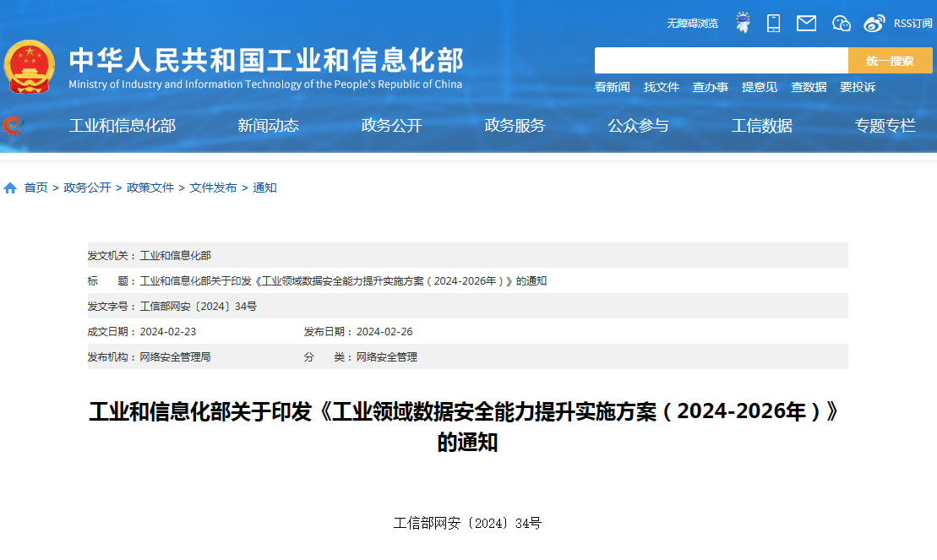This screenshot has height=560, width=937.
Task: Select 找文件 quick link
Action: 661,87
